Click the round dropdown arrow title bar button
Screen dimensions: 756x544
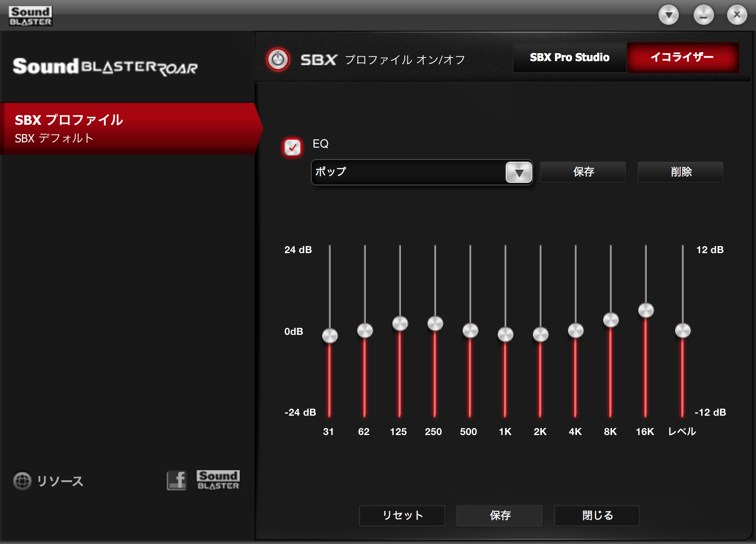pyautogui.click(x=668, y=15)
